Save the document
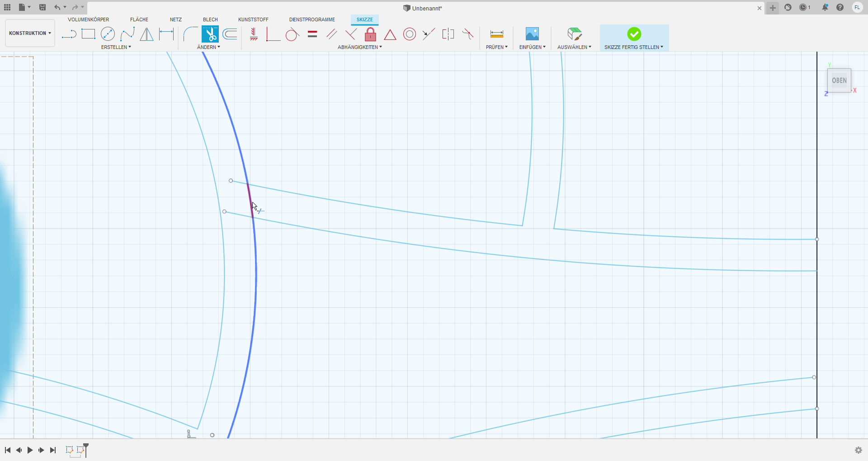The width and height of the screenshot is (868, 461). [x=42, y=7]
